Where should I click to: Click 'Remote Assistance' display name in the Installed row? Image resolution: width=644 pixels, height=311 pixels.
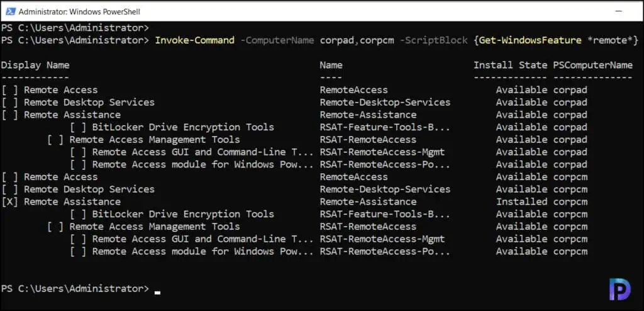(72, 201)
